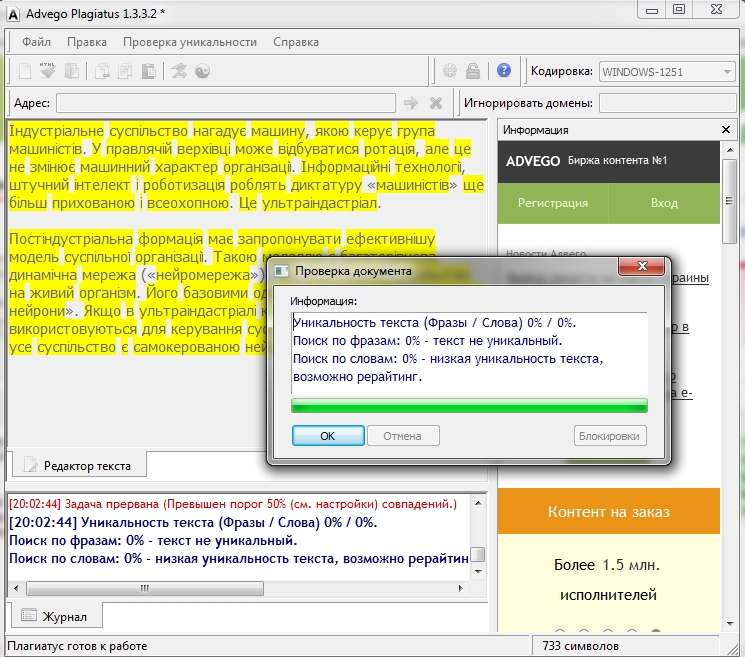
Task: Click the Блокировки button
Action: click(610, 436)
